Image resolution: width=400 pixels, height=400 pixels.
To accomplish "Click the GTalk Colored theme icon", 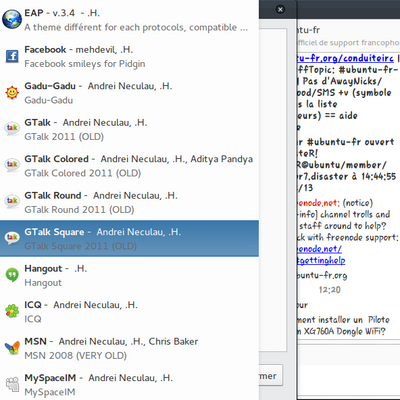I will (12, 165).
